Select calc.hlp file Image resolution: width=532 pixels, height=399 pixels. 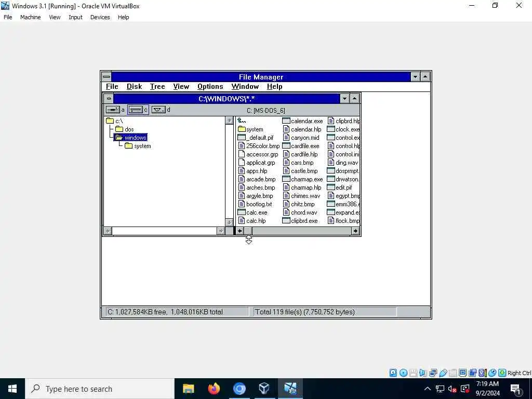click(252, 221)
